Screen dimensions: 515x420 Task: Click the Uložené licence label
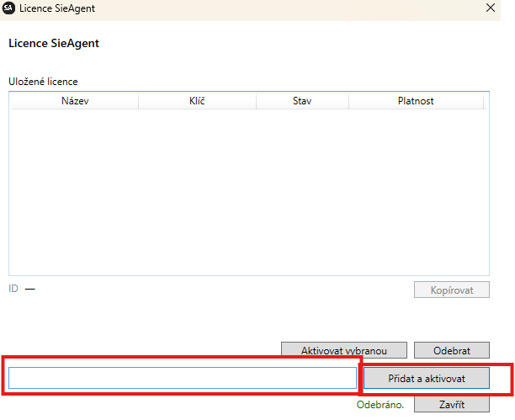click(x=43, y=82)
